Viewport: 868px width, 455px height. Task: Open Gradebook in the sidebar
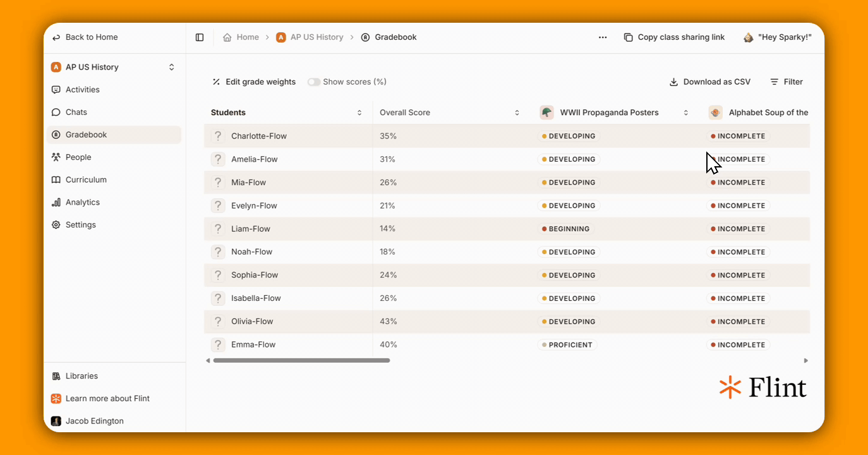point(114,135)
